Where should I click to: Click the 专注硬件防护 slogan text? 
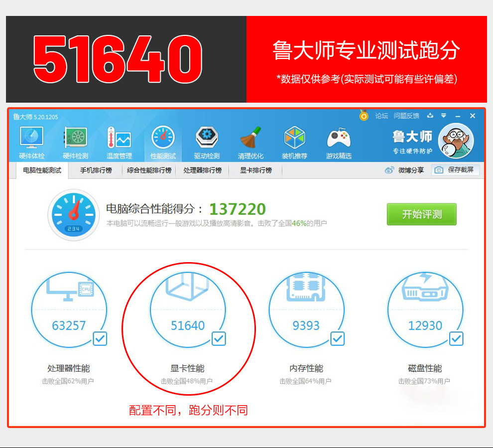[x=412, y=151]
